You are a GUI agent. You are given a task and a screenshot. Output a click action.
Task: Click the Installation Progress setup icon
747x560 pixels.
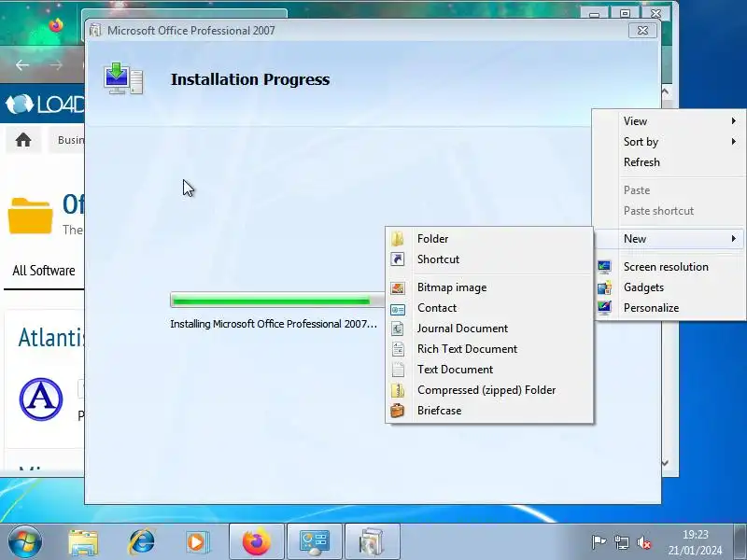coord(123,79)
